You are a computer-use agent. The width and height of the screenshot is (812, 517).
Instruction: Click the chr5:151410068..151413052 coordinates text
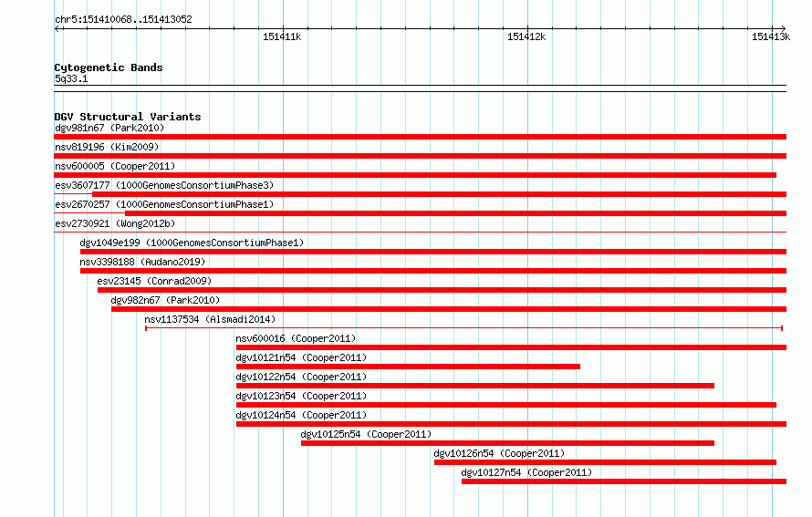[123, 19]
